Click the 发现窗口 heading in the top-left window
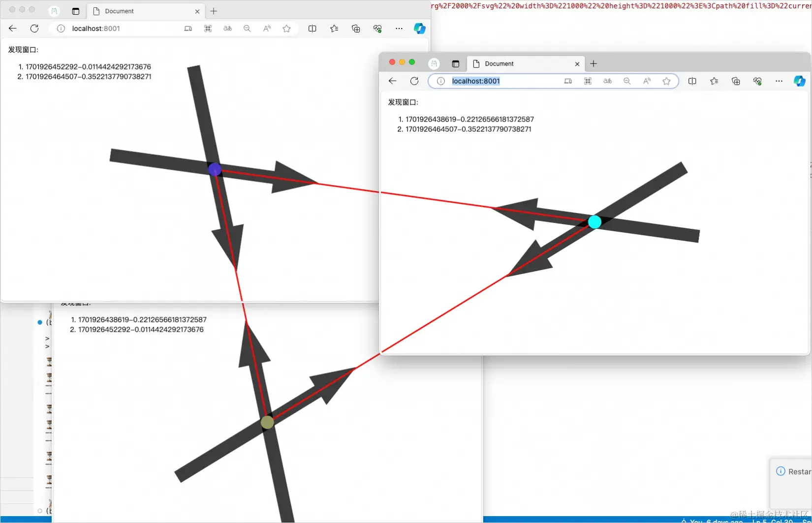This screenshot has width=812, height=523. coord(23,50)
